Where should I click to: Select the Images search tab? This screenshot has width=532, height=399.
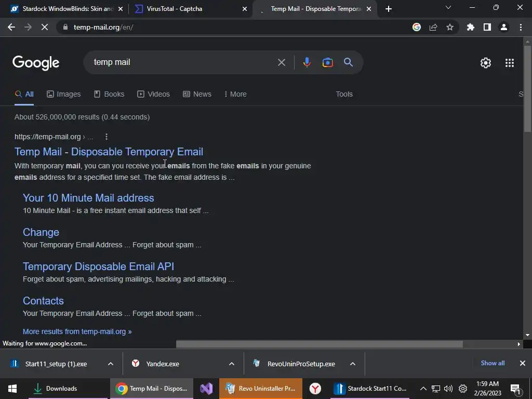point(64,94)
